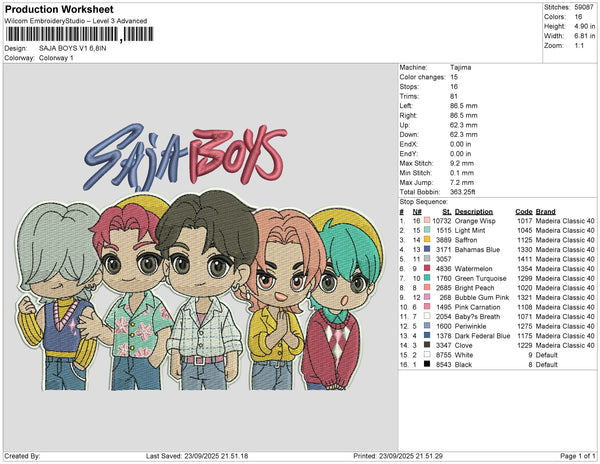Select the Bright Peach color swatch
This screenshot has height=464, width=600.
(427, 288)
